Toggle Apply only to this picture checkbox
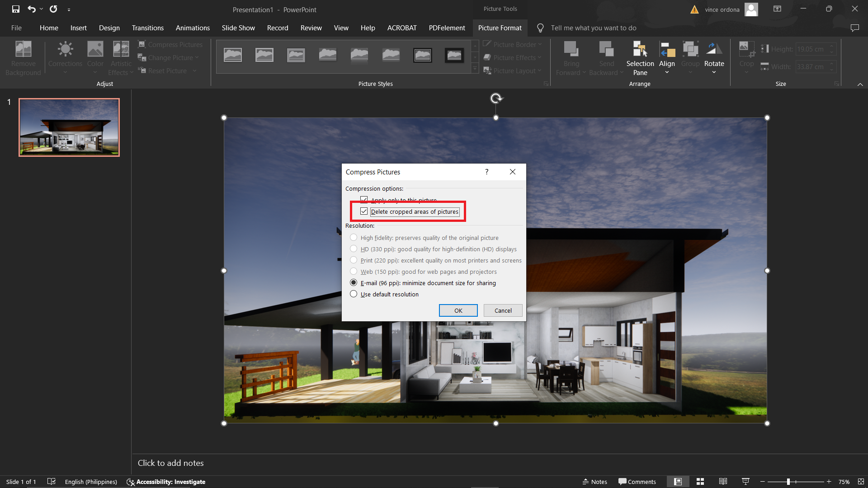The width and height of the screenshot is (868, 488). pyautogui.click(x=363, y=200)
